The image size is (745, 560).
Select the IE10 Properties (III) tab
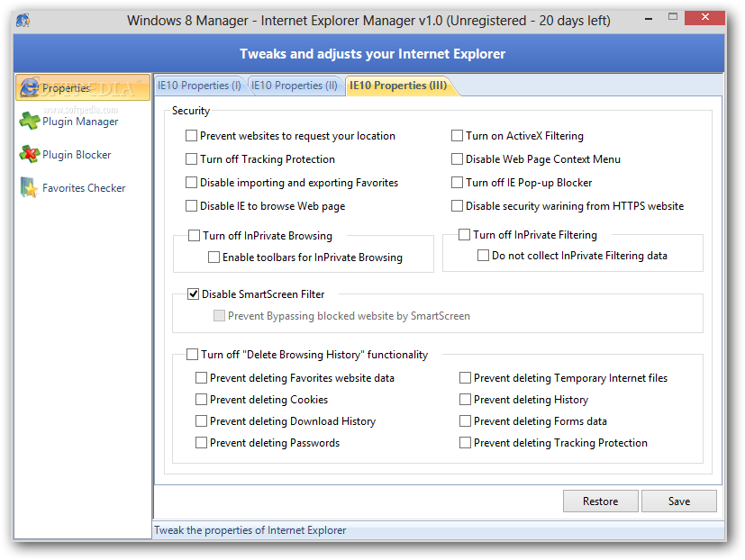point(398,86)
